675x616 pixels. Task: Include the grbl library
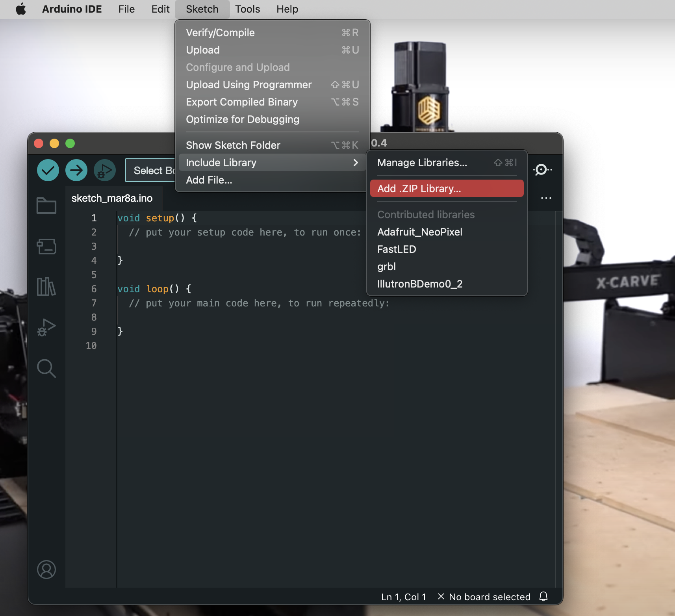point(447,267)
